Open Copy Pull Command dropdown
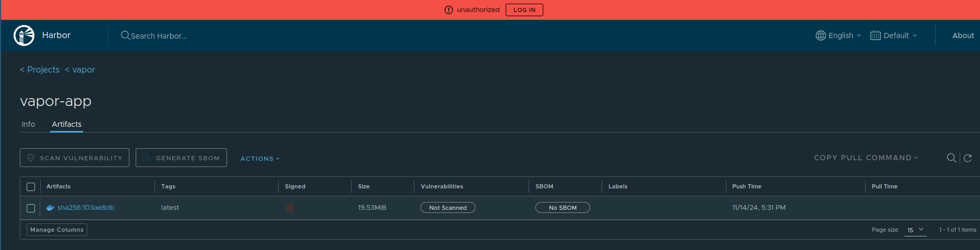This screenshot has width=980, height=250. (866, 158)
